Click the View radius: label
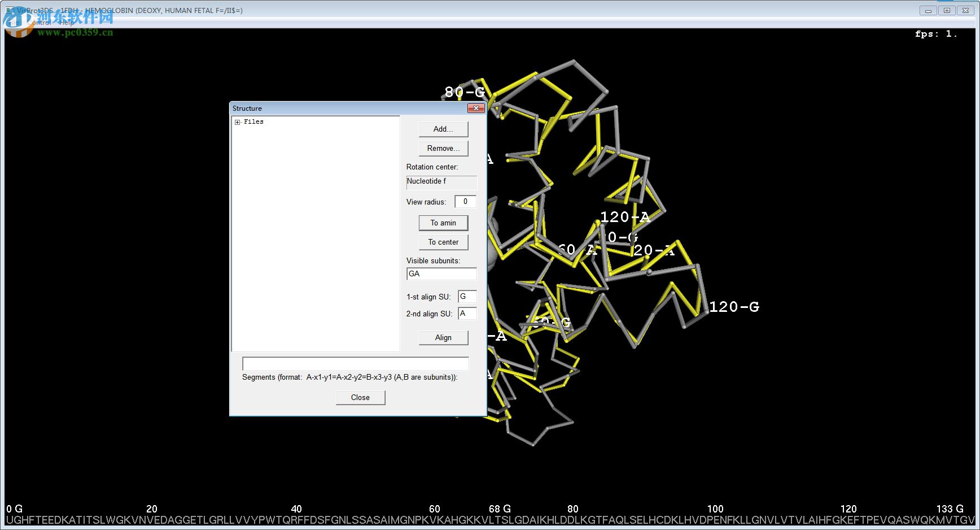This screenshot has width=980, height=530. coord(426,202)
